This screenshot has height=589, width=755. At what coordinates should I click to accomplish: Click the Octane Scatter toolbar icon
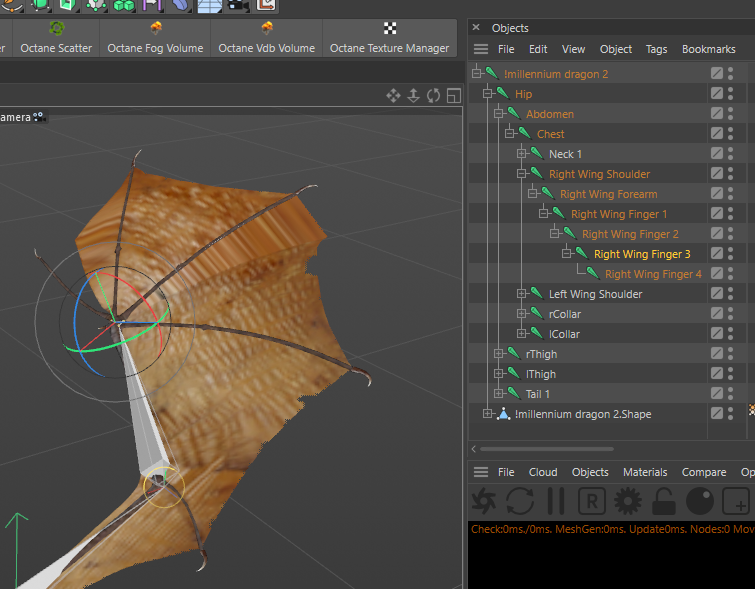pos(57,29)
